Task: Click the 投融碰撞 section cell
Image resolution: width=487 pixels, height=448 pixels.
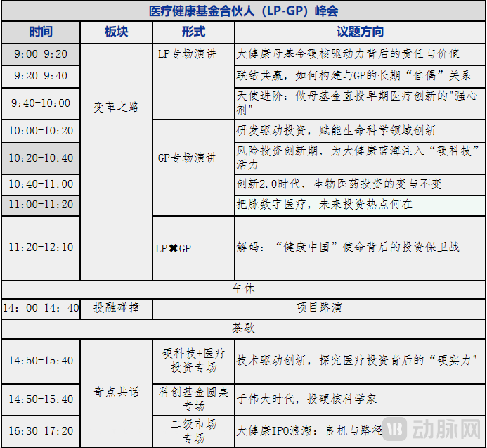Action: coord(117,308)
